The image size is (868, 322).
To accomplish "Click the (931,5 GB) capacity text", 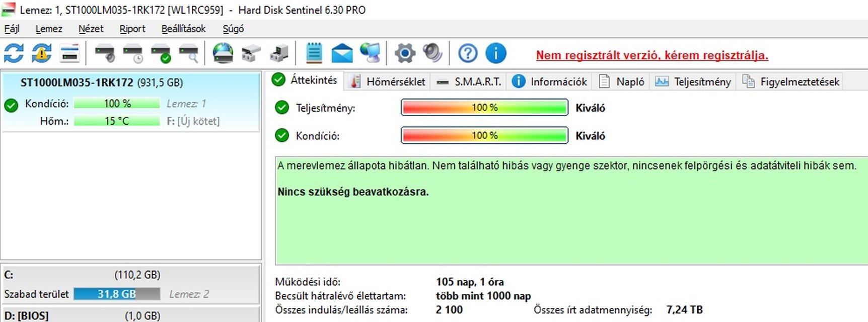I will tap(160, 83).
